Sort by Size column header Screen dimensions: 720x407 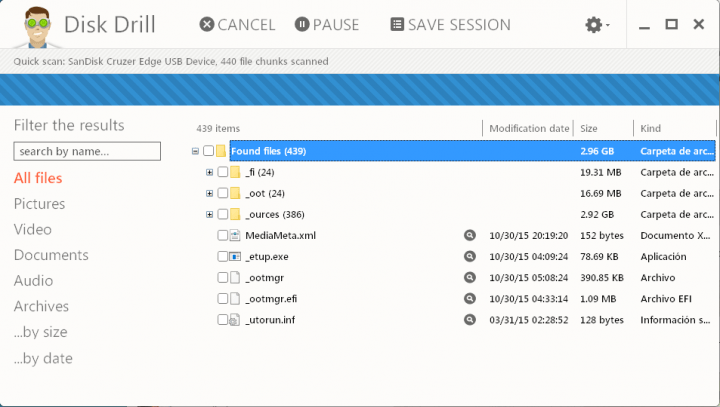[x=589, y=129]
